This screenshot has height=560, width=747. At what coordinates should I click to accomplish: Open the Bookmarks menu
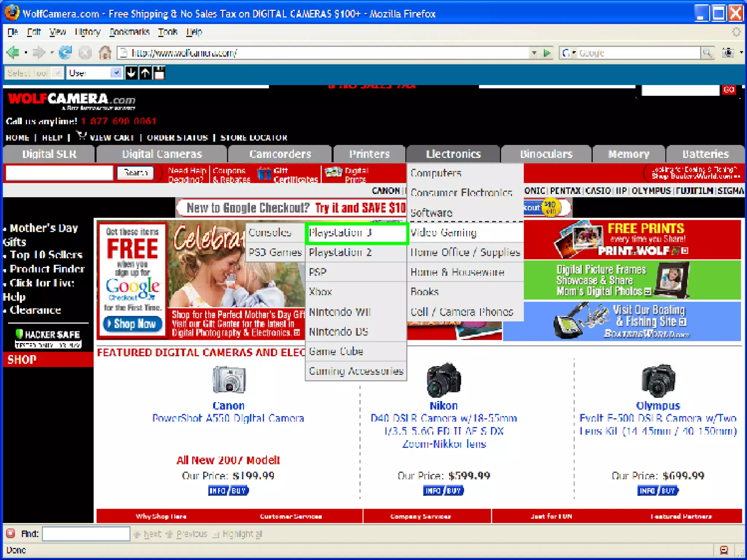[129, 32]
